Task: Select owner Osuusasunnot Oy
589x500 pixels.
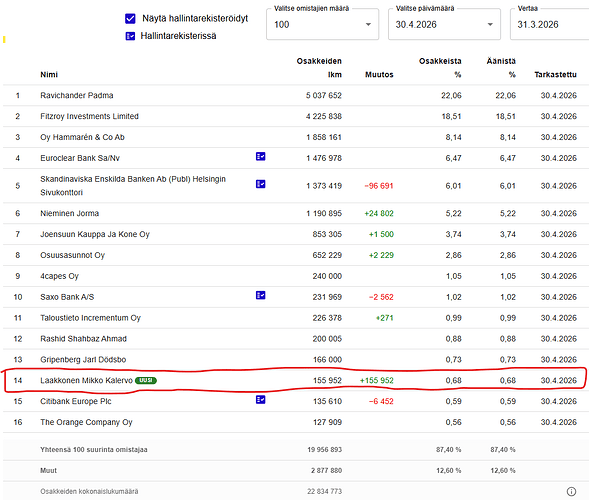Action: [72, 255]
